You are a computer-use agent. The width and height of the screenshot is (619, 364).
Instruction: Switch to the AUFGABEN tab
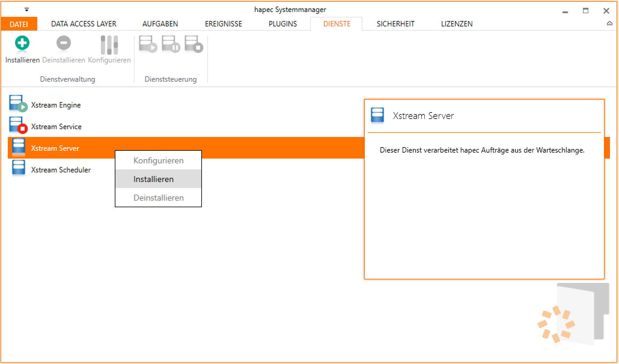click(160, 24)
